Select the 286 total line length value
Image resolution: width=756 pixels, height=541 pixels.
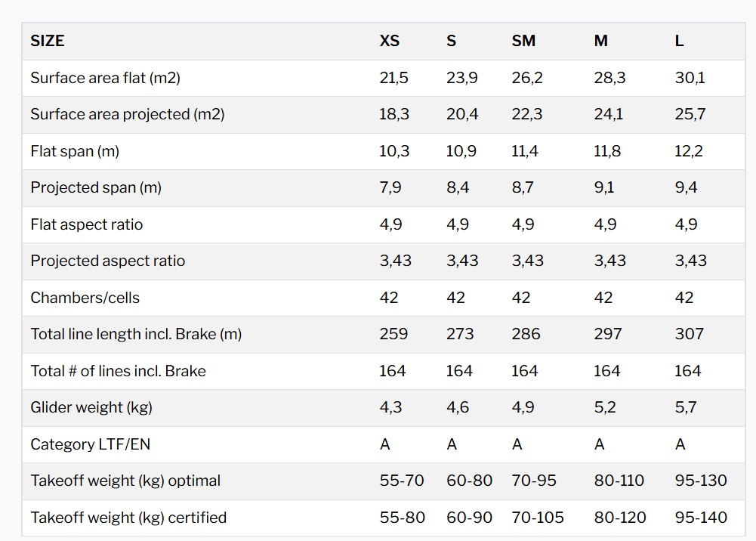point(526,334)
